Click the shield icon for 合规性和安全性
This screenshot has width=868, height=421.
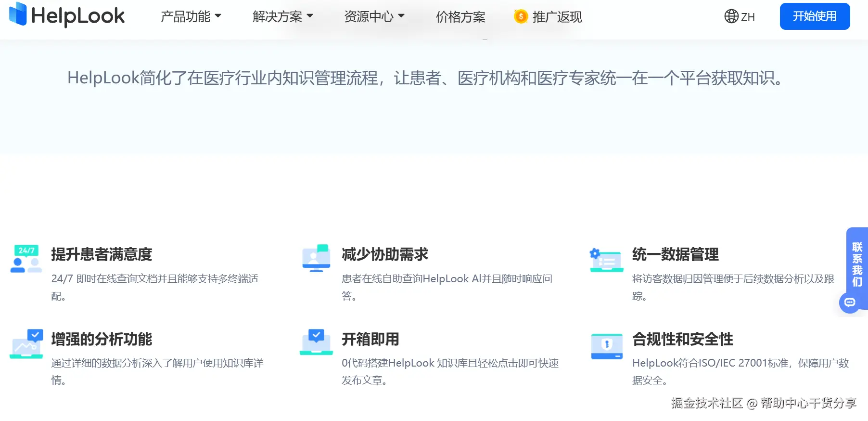coord(607,346)
